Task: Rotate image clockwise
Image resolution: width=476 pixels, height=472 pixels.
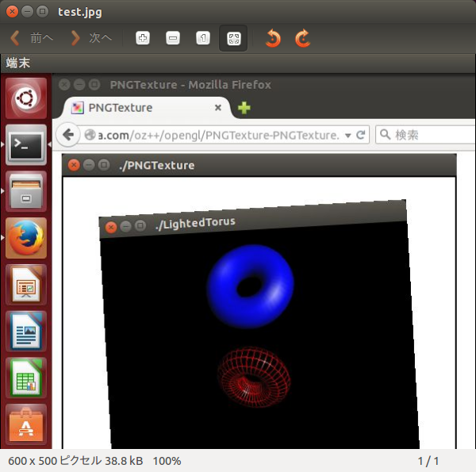Action: click(x=303, y=38)
